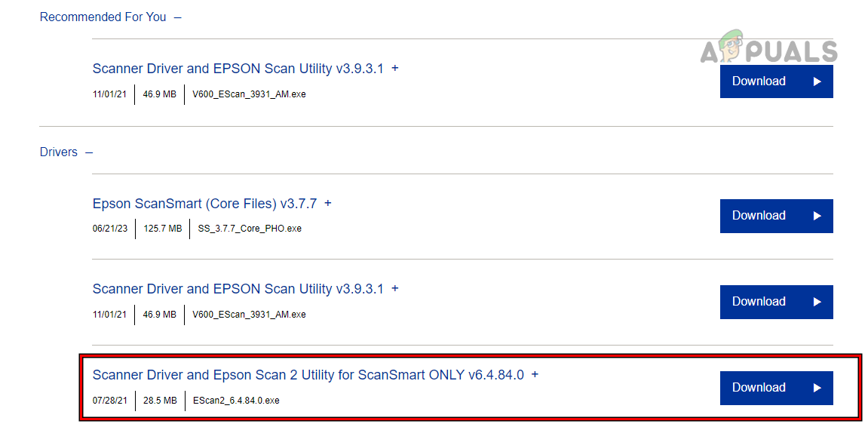The image size is (868, 424).
Task: Select file name EScan2_6.4.84.0.exe
Action: (236, 400)
